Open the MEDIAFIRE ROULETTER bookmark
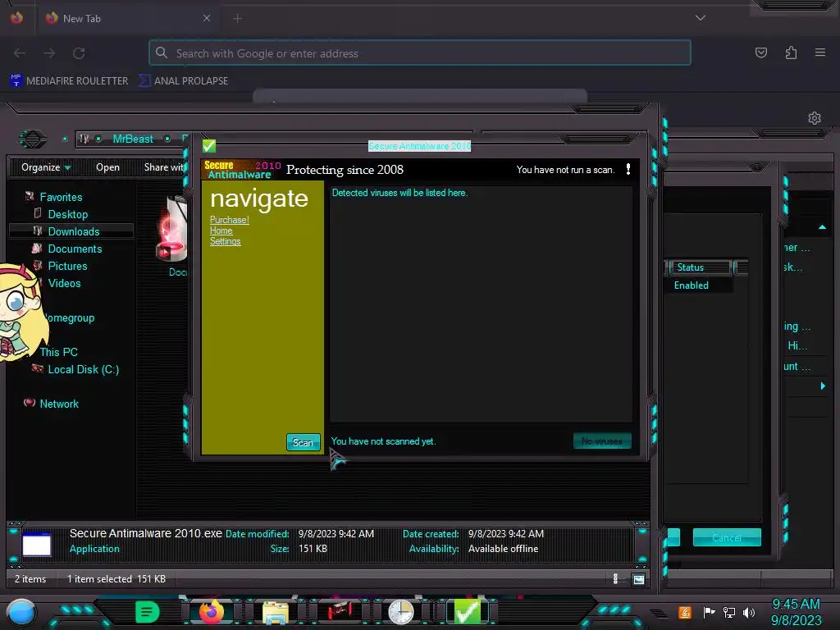The image size is (840, 630). [x=70, y=81]
